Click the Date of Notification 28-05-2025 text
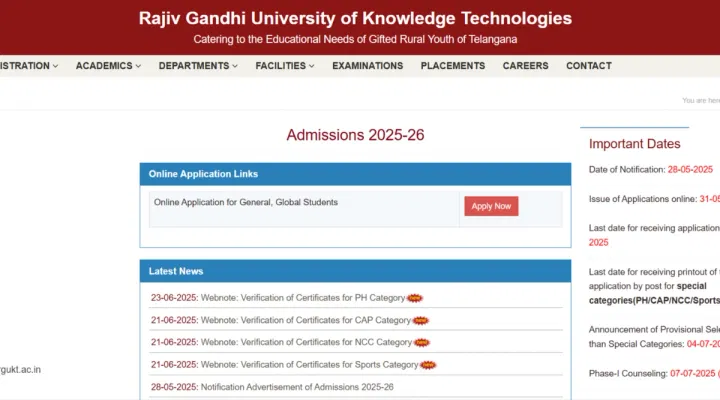This screenshot has height=400, width=720. point(651,169)
